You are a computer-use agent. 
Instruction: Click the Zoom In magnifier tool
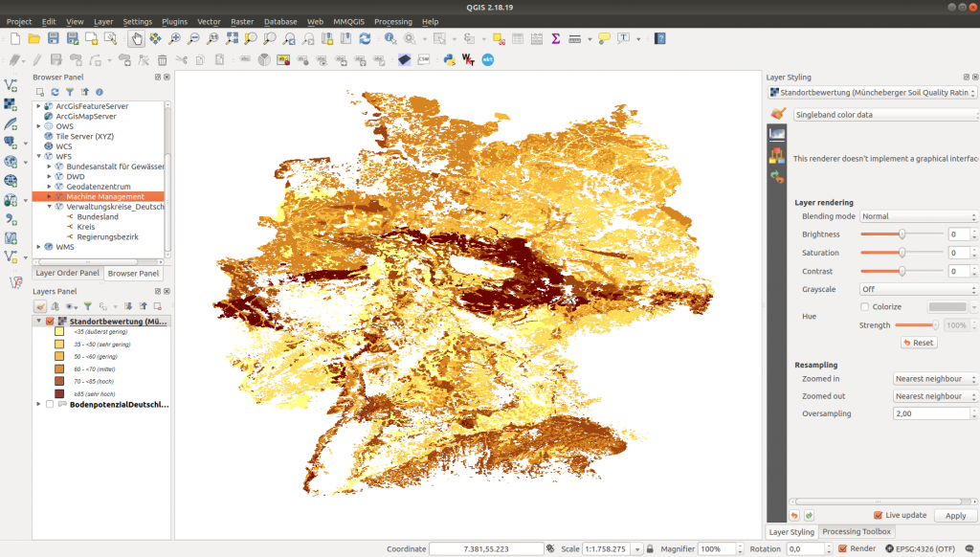(174, 38)
